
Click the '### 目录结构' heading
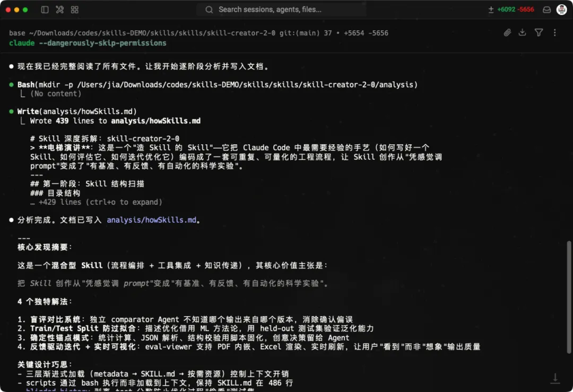tap(55, 193)
